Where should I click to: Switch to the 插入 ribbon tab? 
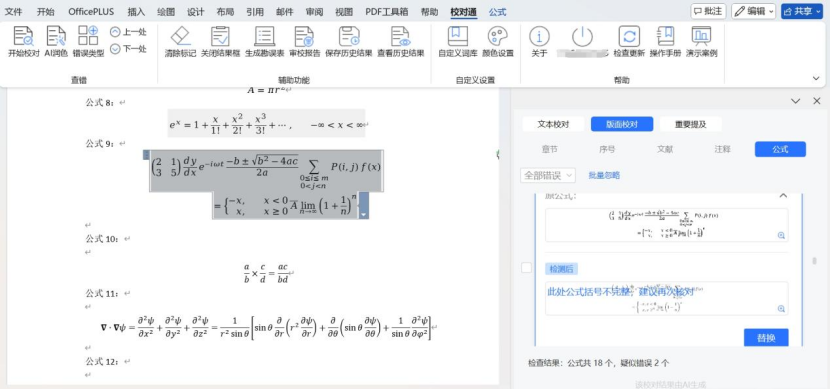pyautogui.click(x=136, y=12)
